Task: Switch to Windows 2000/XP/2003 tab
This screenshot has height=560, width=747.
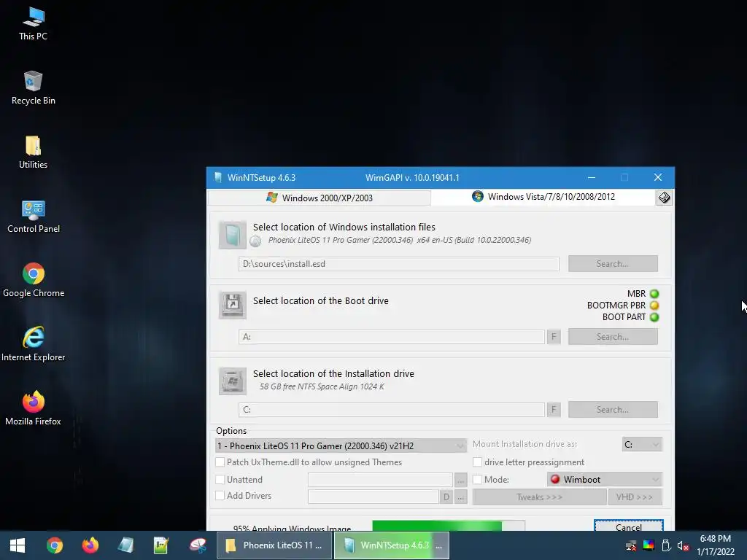Action: pos(320,198)
